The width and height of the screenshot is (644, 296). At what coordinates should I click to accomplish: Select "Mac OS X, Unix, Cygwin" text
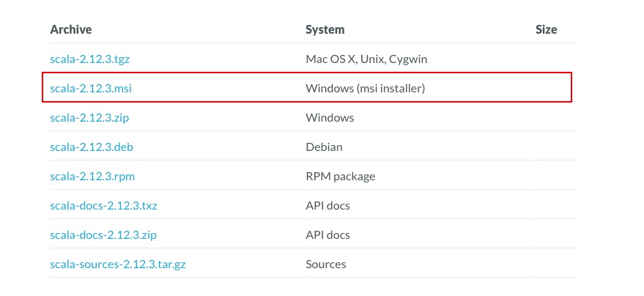coord(366,59)
